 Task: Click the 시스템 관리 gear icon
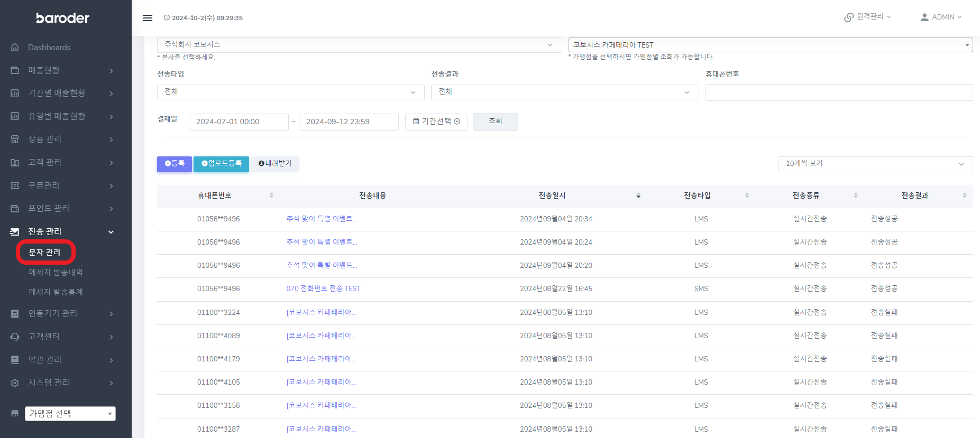coord(15,383)
